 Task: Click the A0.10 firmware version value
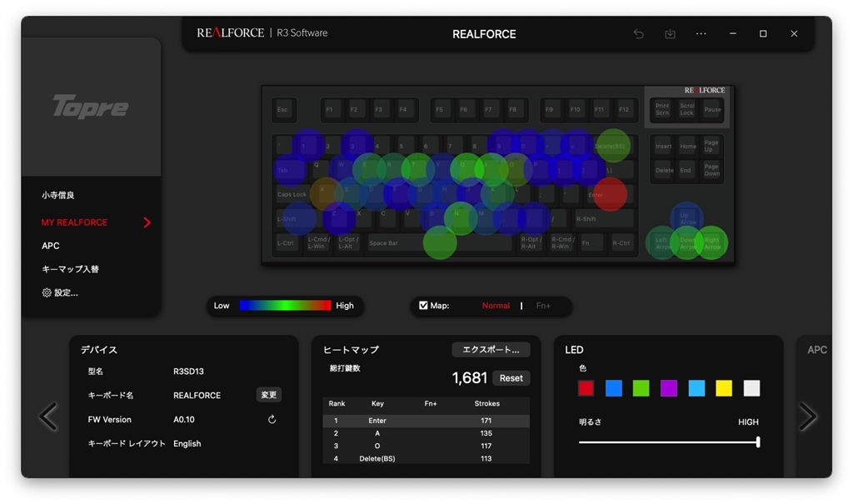coord(184,419)
